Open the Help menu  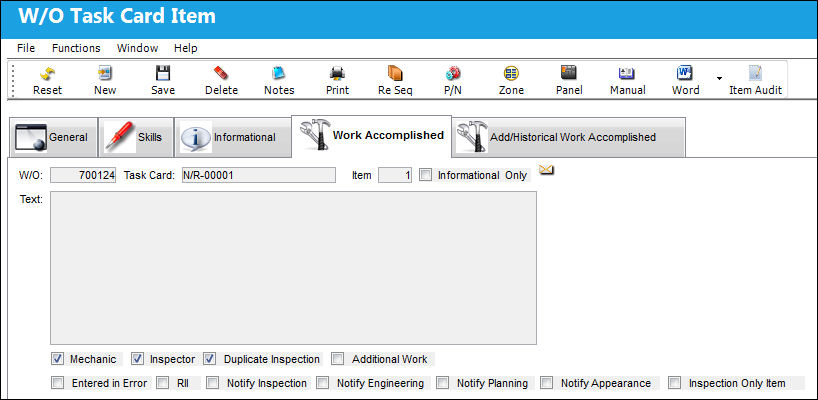(186, 49)
